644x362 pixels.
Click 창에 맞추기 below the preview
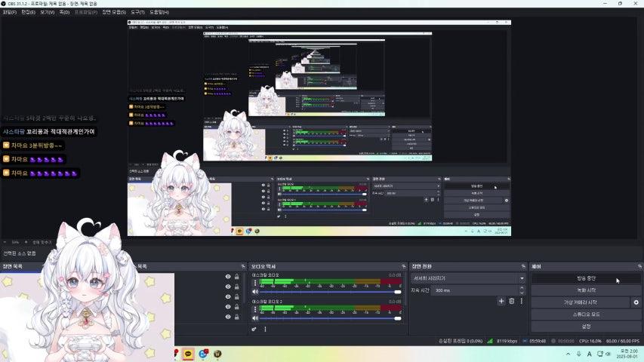[x=42, y=242]
